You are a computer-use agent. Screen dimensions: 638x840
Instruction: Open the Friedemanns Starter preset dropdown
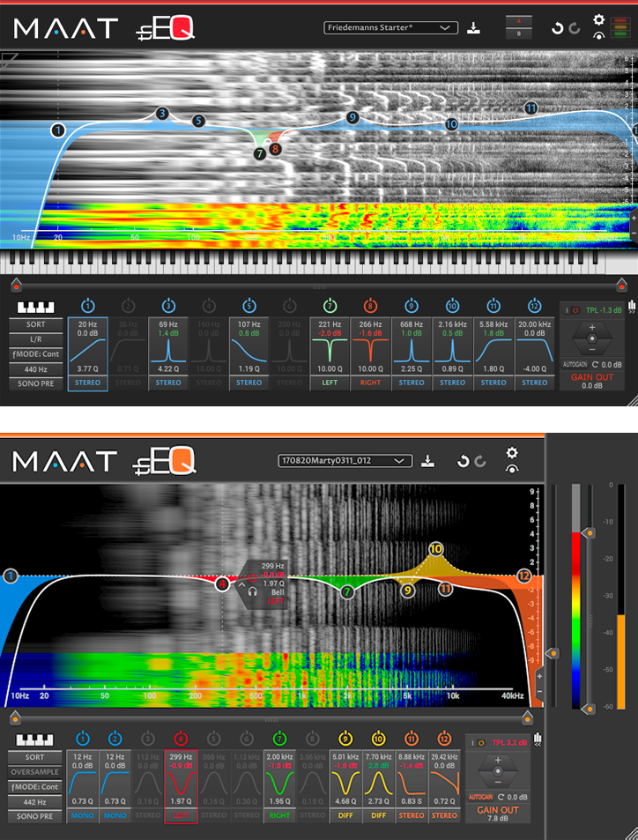pos(390,28)
